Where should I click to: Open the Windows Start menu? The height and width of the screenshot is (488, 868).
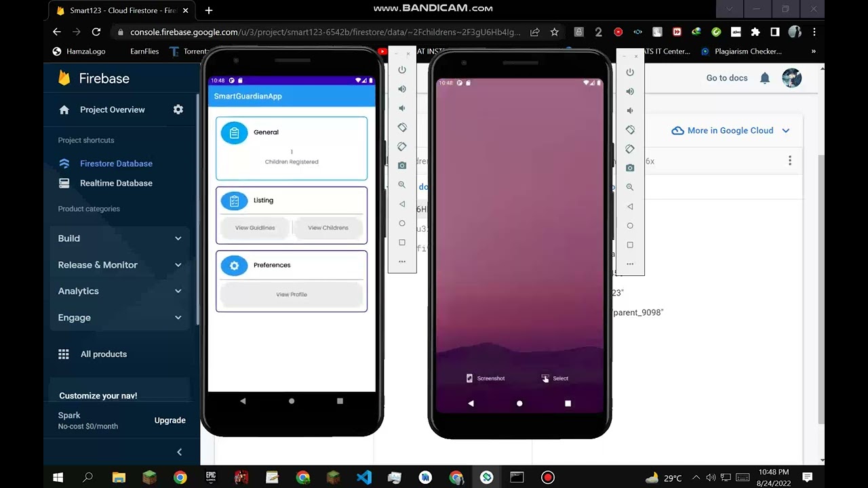pos(58,478)
